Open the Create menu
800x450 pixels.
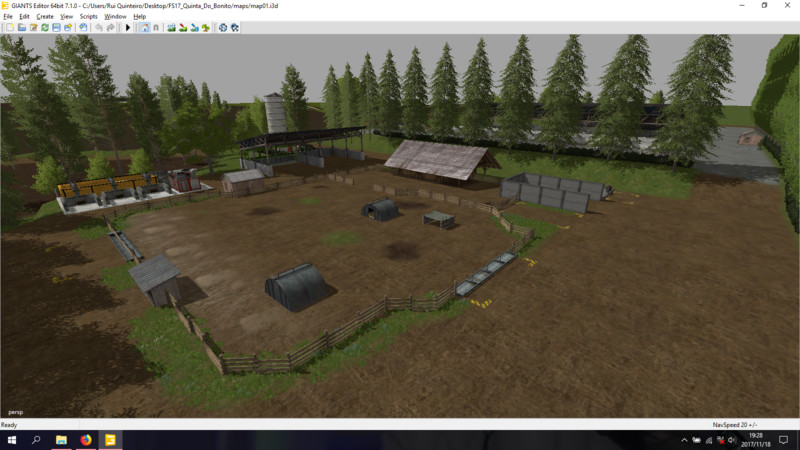point(45,17)
